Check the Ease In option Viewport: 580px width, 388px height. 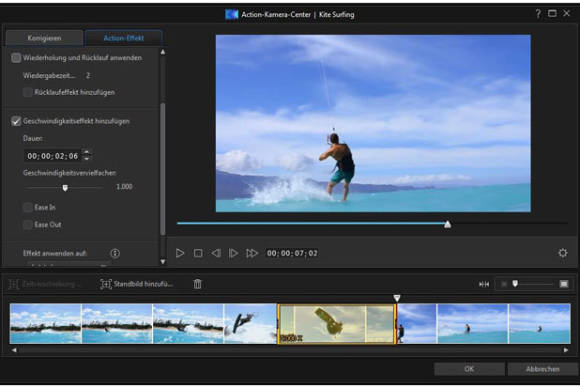click(27, 207)
